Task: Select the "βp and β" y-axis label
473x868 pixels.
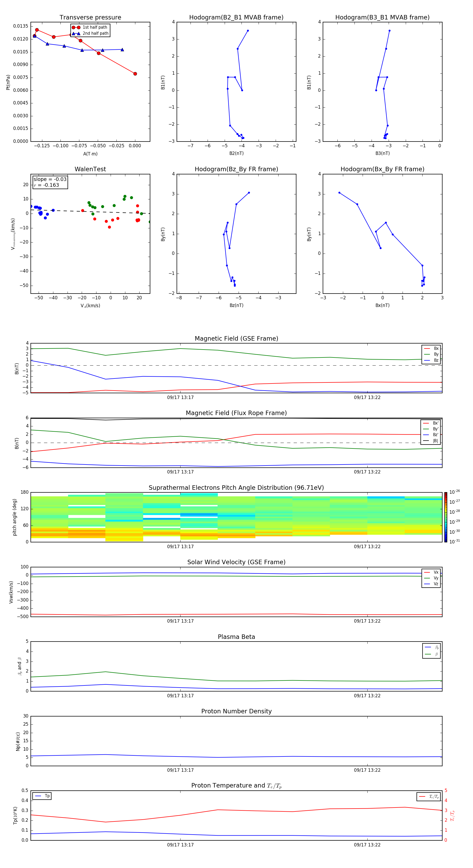Action: pos(19,666)
